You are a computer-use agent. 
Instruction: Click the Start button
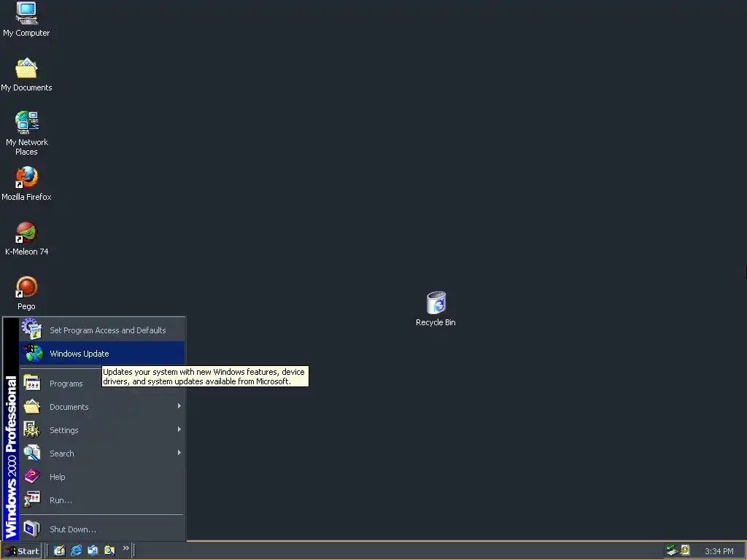click(21, 551)
